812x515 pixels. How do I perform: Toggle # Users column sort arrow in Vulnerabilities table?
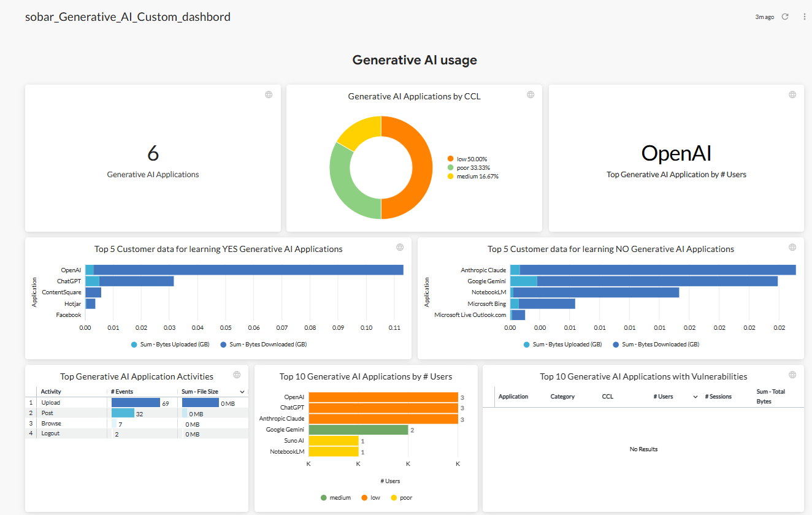point(695,397)
